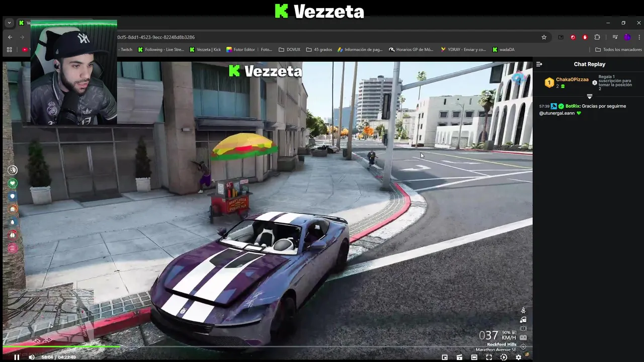This screenshot has width=644, height=362.
Task: Open YDRAY - Enviar y co... bookmark
Action: click(463, 50)
